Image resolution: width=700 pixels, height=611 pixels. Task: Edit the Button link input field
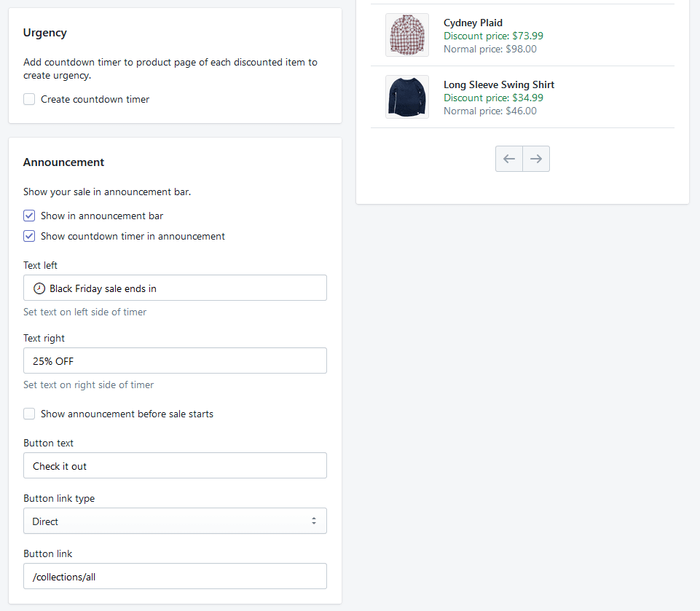[175, 577]
